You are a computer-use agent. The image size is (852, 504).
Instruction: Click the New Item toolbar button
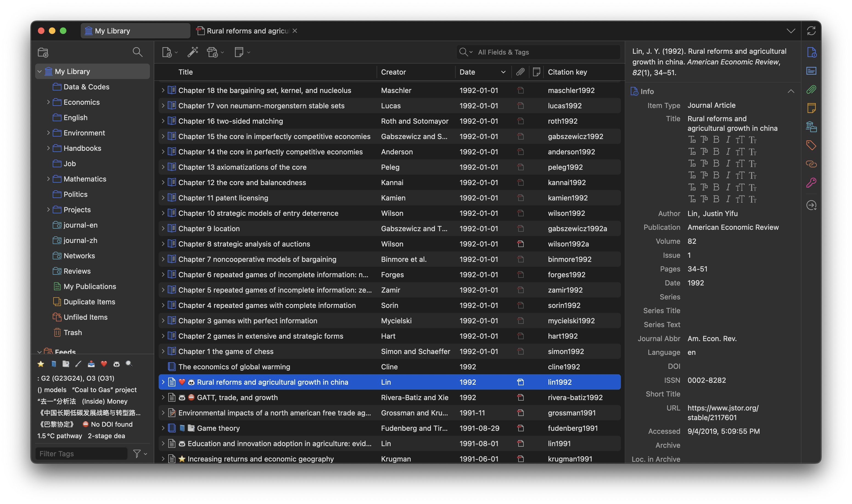click(167, 52)
